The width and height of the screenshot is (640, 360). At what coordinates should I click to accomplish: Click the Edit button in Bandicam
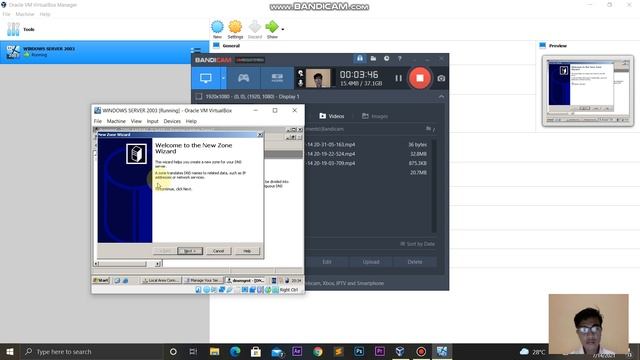click(x=327, y=262)
